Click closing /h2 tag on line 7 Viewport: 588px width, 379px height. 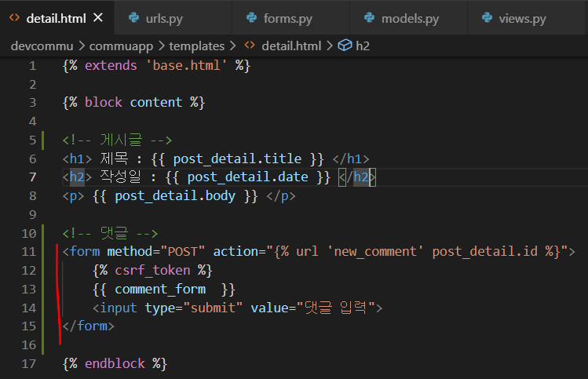coord(357,177)
